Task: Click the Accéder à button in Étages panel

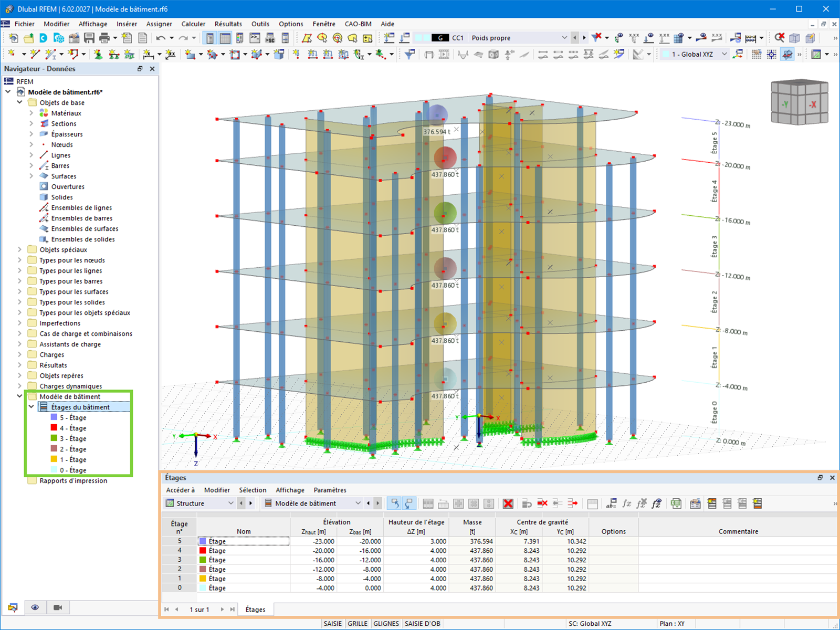Action: tap(180, 490)
